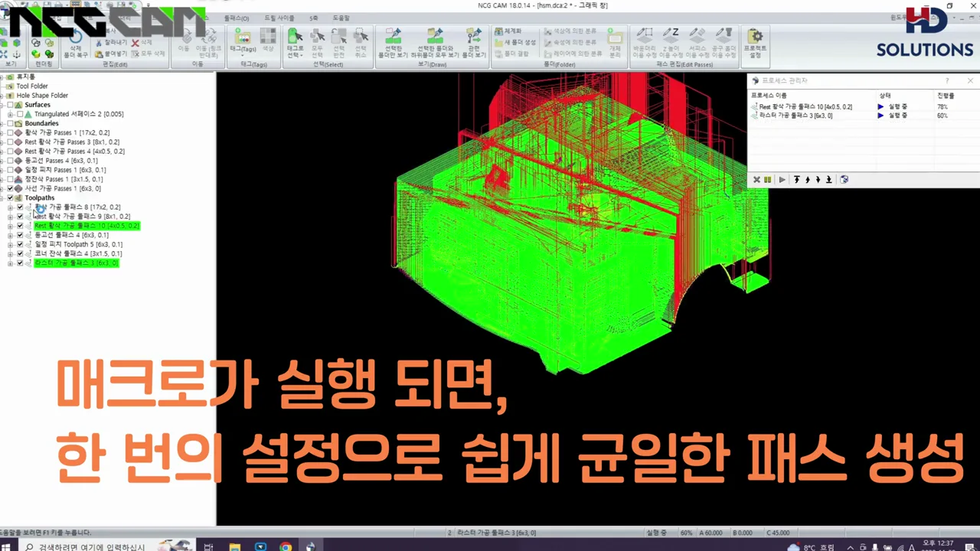Open 프로젝트 설정 project settings
This screenshot has height=551, width=980.
[x=755, y=43]
